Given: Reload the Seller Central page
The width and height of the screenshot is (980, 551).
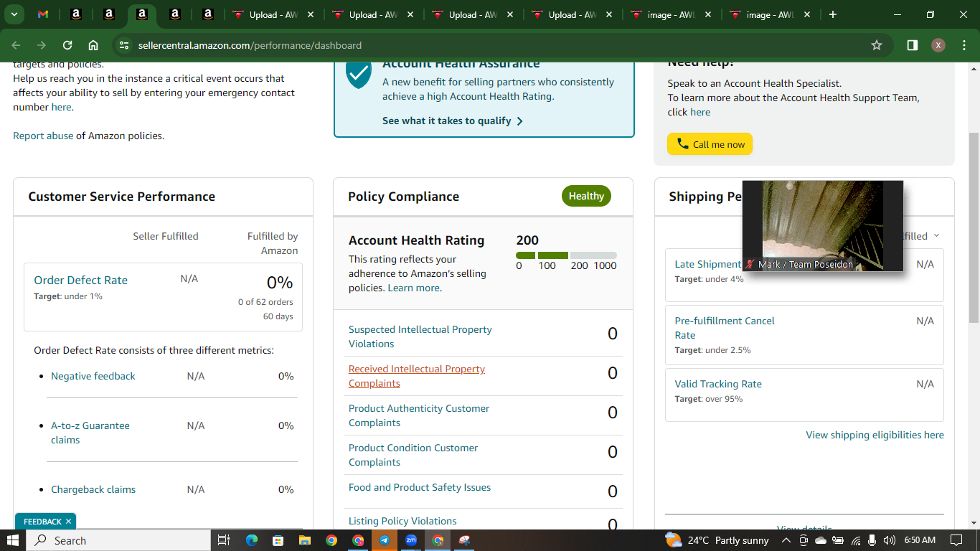Looking at the screenshot, I should pos(67,45).
